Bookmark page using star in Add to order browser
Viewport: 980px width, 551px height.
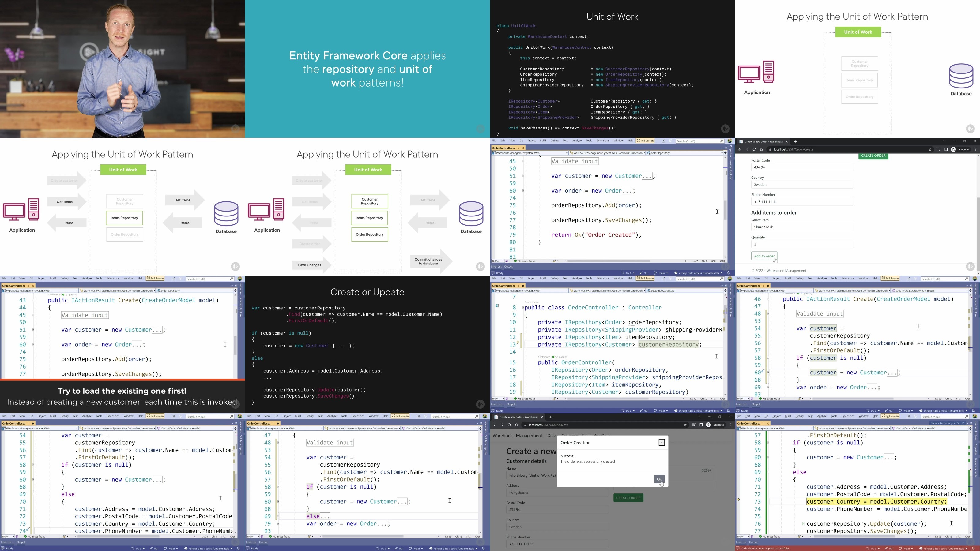930,149
